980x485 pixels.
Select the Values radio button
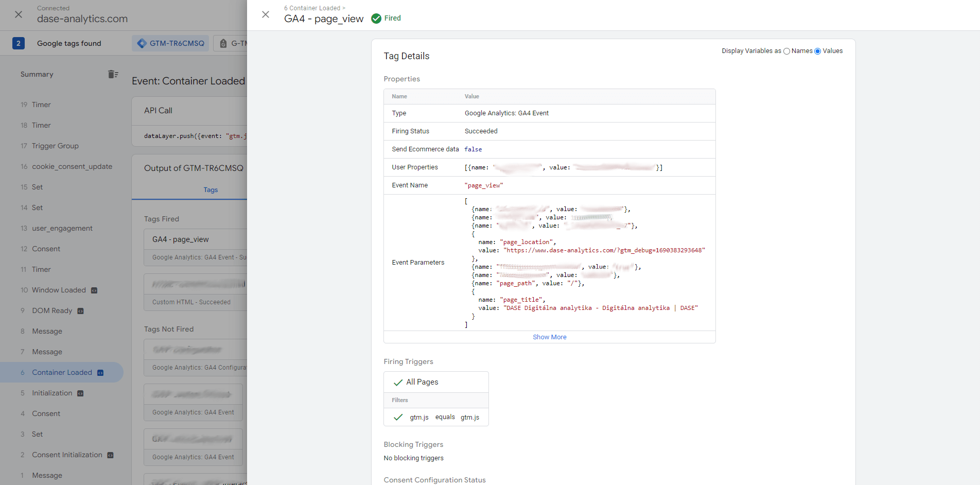click(x=817, y=51)
